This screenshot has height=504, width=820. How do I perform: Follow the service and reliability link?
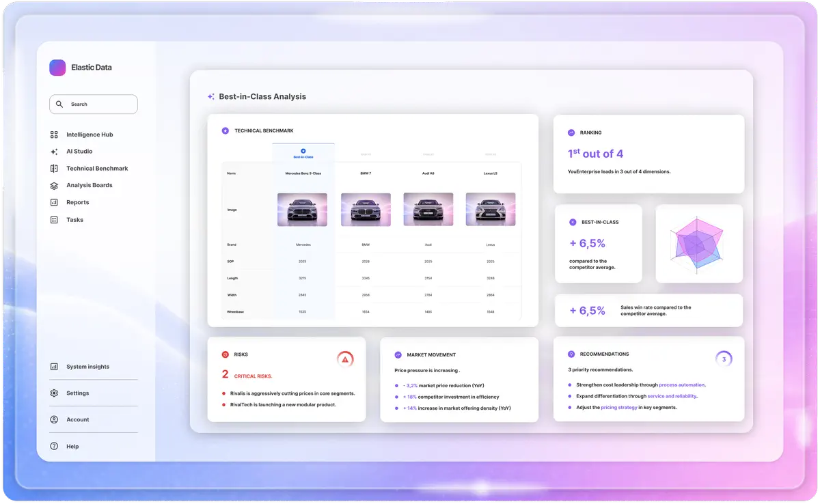pos(672,396)
